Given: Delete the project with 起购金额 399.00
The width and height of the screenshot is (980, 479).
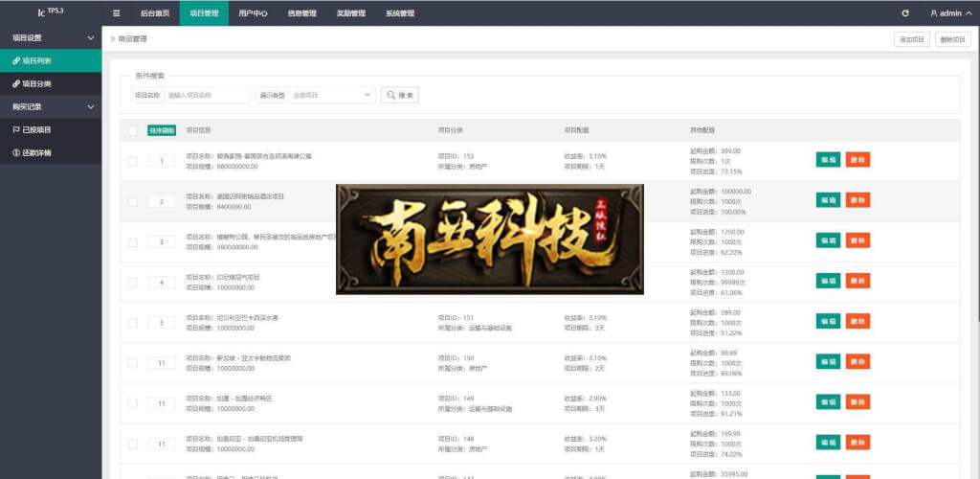Looking at the screenshot, I should click(x=858, y=159).
